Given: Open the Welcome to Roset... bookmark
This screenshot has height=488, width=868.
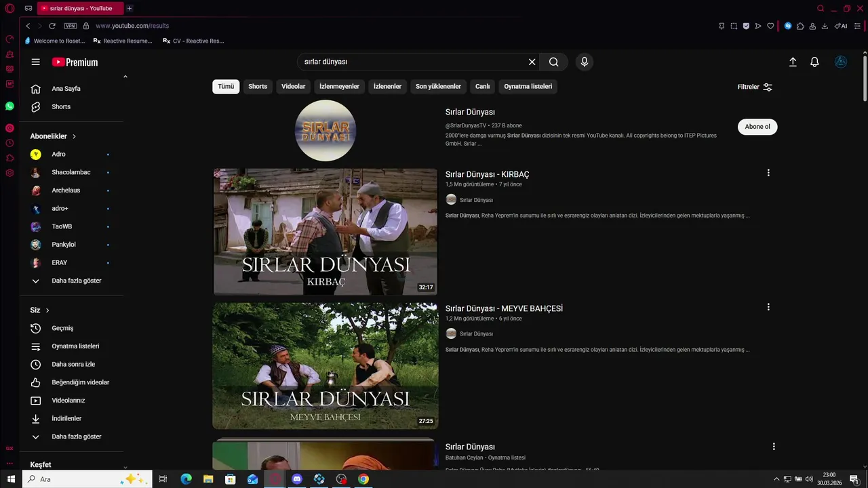Looking at the screenshot, I should pos(56,41).
